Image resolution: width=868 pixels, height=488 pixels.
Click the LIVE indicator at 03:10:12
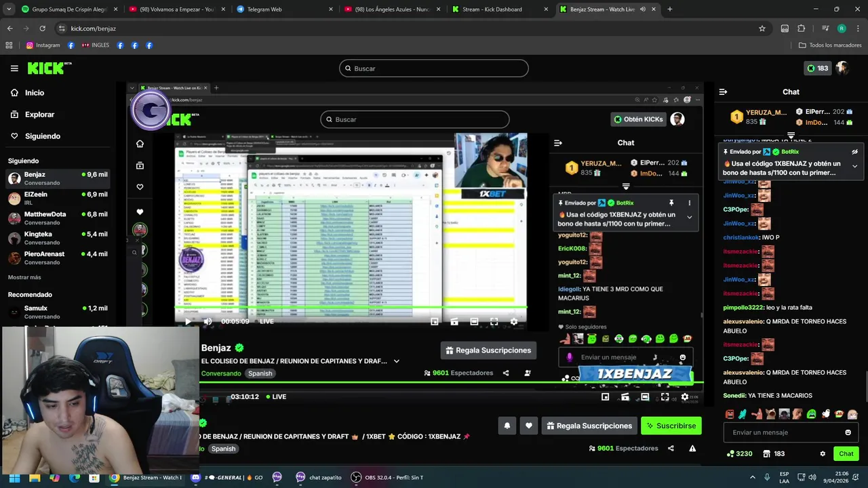[x=276, y=397]
